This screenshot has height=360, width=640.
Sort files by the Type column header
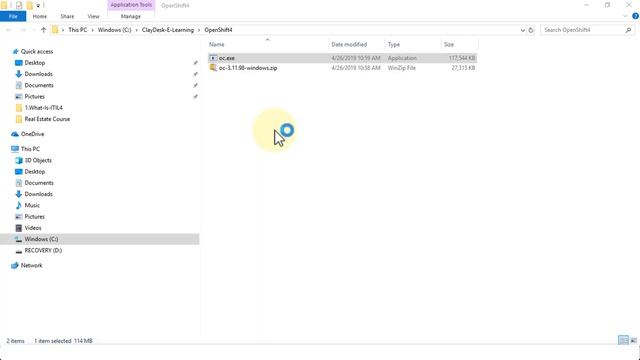(x=394, y=44)
